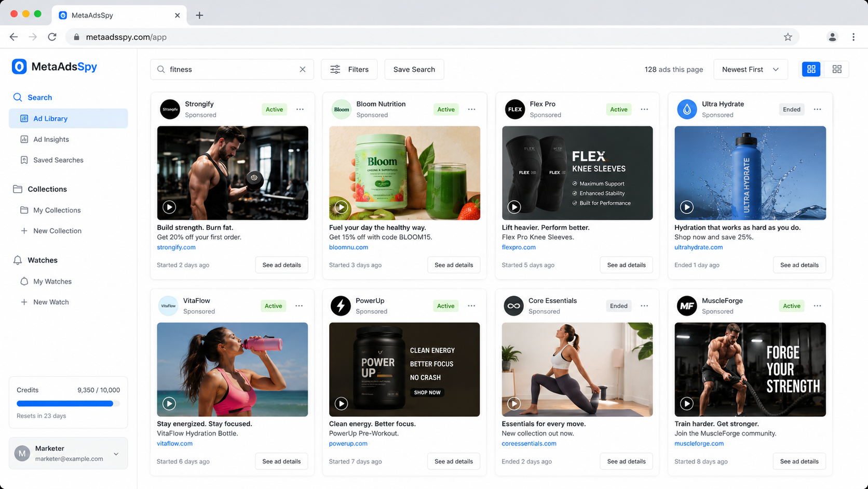This screenshot has width=868, height=489.
Task: Open a new browser tab
Action: pos(199,15)
